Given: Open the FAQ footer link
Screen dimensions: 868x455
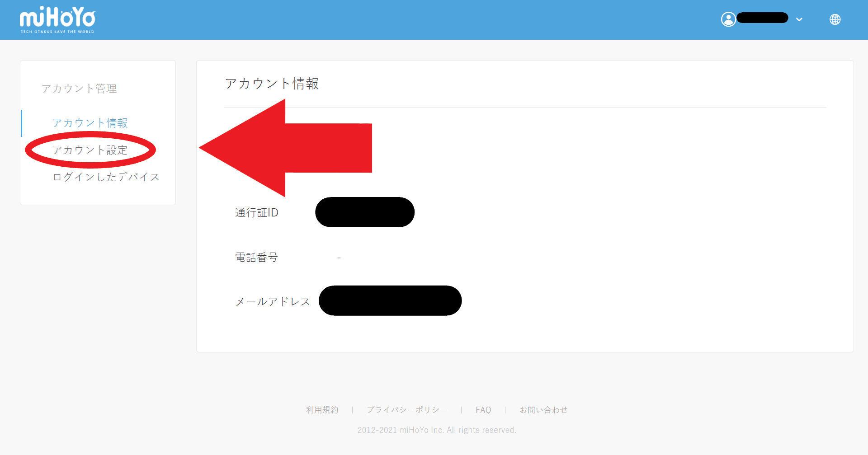Looking at the screenshot, I should pos(483,410).
